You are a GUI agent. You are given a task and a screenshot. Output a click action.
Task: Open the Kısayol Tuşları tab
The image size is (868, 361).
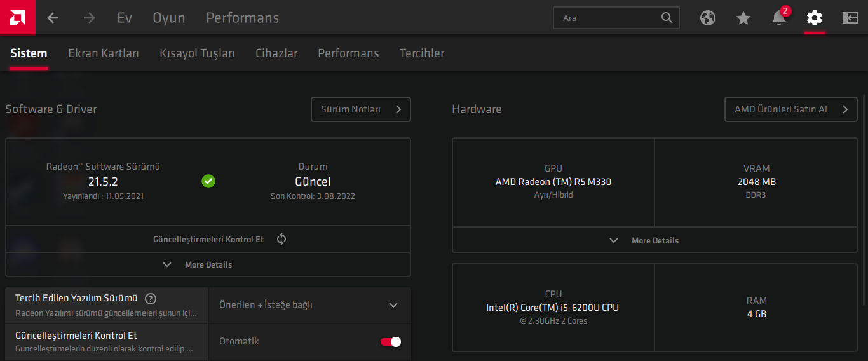click(197, 53)
